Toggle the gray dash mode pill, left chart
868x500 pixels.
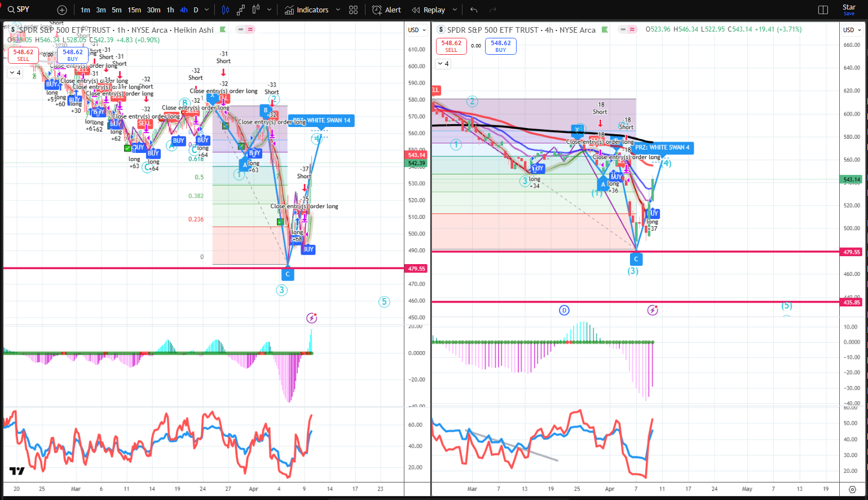pyautogui.click(x=241, y=29)
